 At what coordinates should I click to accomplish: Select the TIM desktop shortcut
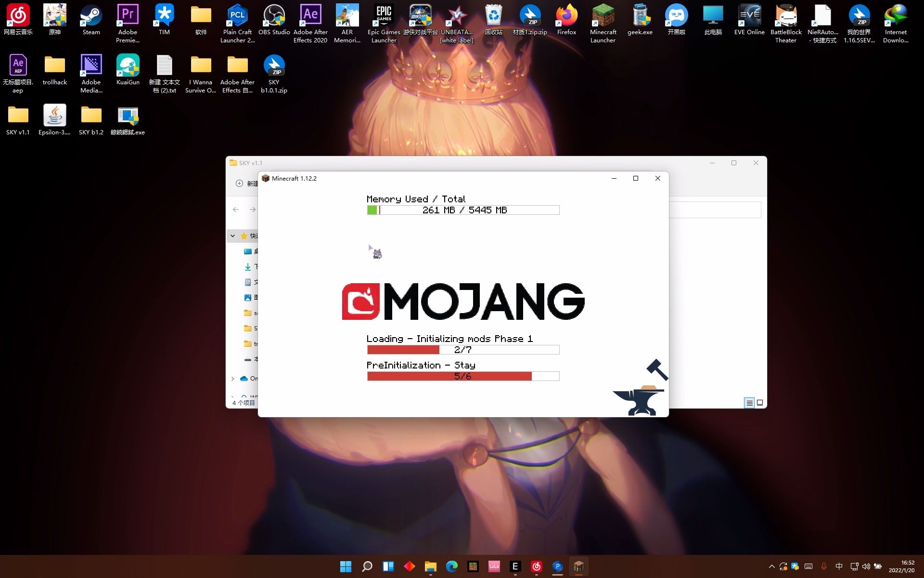click(164, 19)
